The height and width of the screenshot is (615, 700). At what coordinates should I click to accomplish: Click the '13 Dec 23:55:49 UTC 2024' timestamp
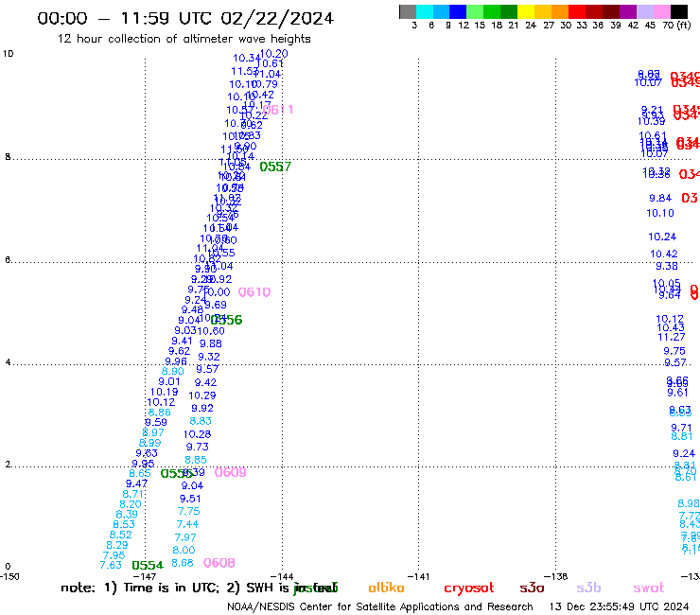click(619, 607)
